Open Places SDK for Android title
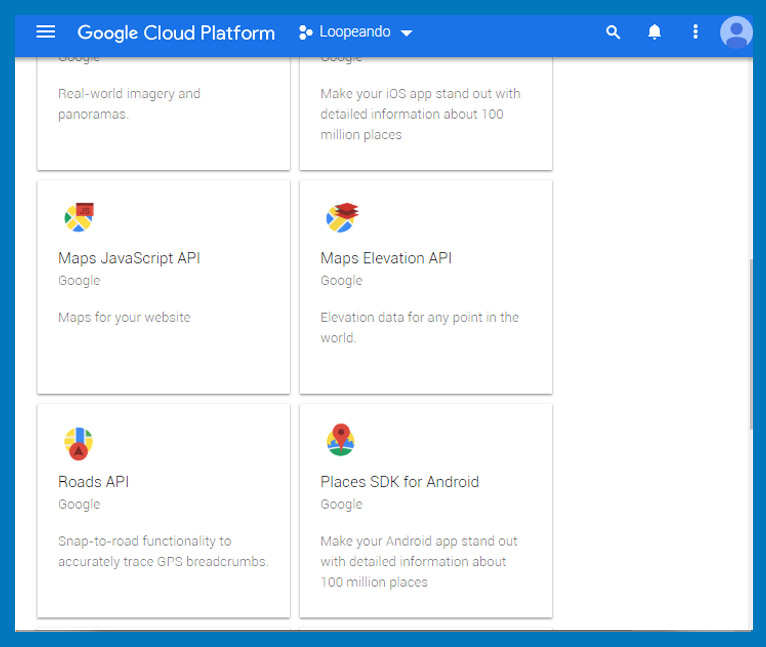Screen dimensions: 766x647 pyautogui.click(x=400, y=482)
